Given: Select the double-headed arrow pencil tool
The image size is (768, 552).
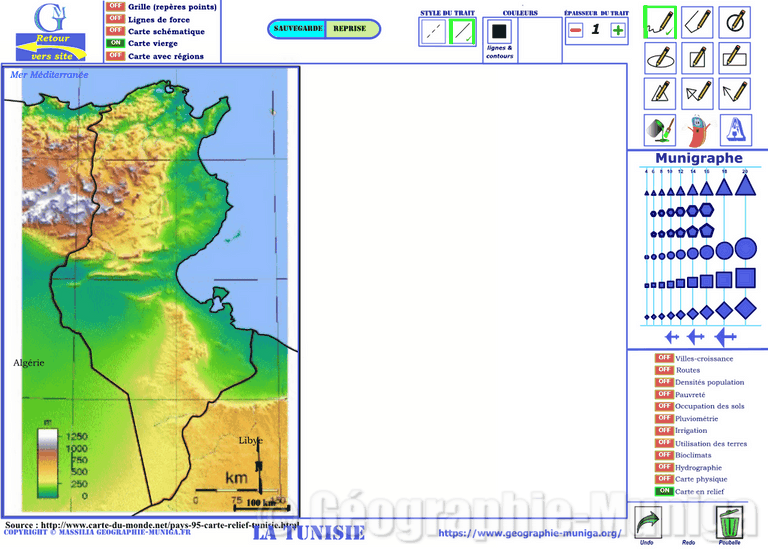Looking at the screenshot, I should click(x=697, y=93).
